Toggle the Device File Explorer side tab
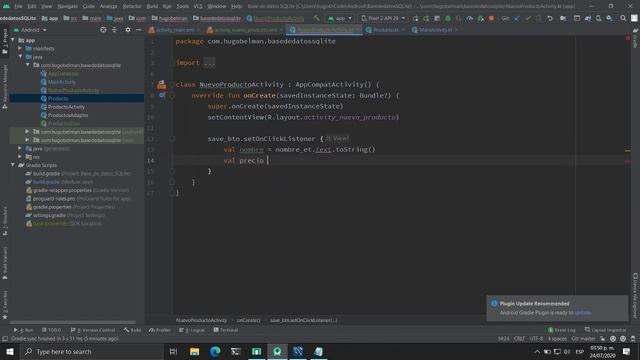640x360 pixels. (x=635, y=296)
